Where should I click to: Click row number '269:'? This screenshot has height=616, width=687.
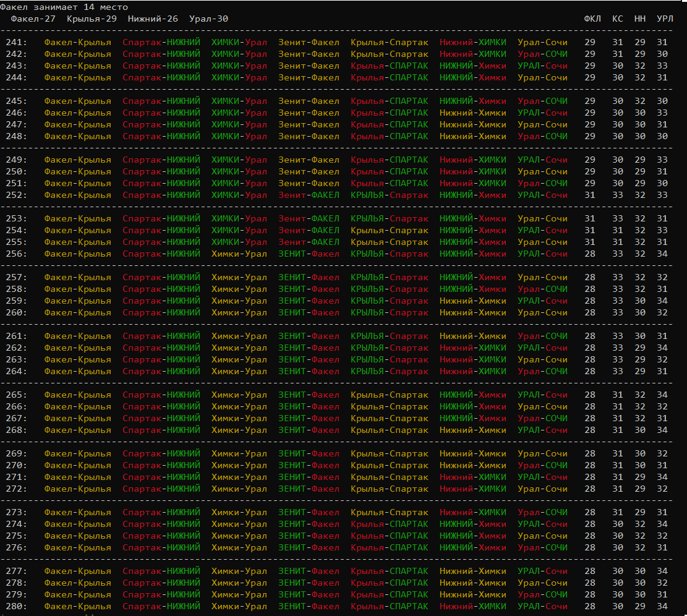coord(16,453)
